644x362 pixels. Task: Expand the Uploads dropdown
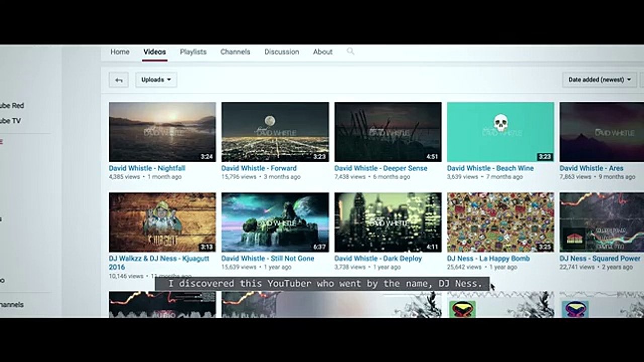(156, 80)
